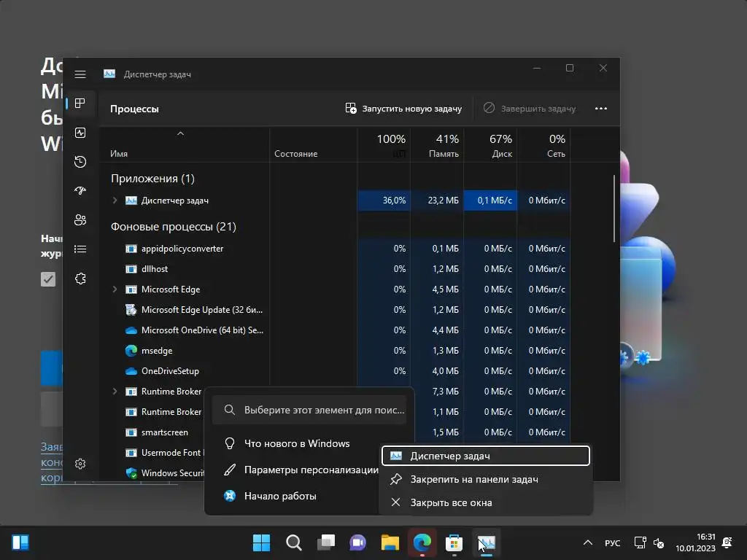Select the smartscreen process row
Screen dimensions: 747x560
(164, 432)
